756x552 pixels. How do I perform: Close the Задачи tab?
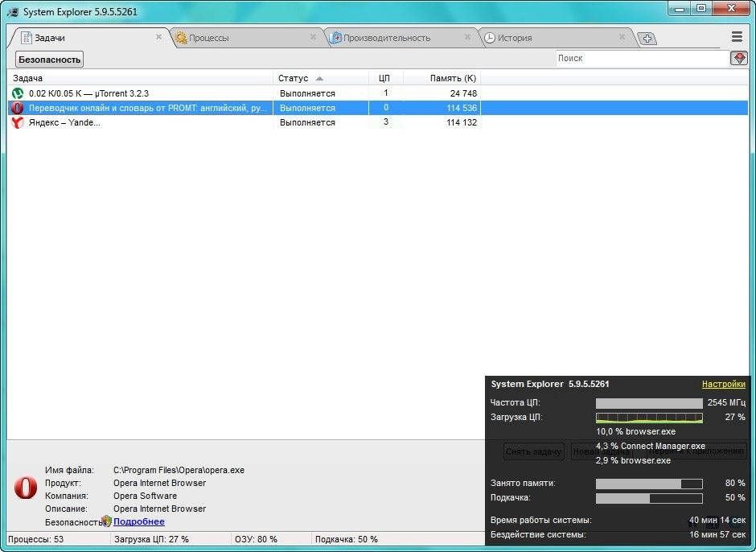coord(158,37)
